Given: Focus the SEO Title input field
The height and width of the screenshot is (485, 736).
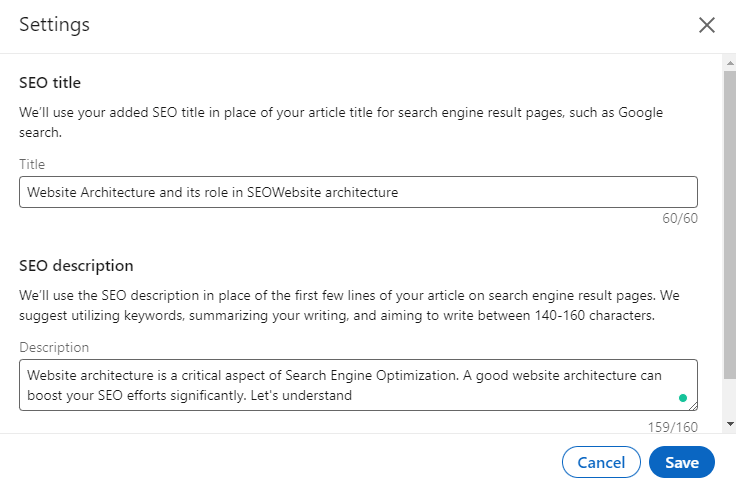Looking at the screenshot, I should pos(358,192).
